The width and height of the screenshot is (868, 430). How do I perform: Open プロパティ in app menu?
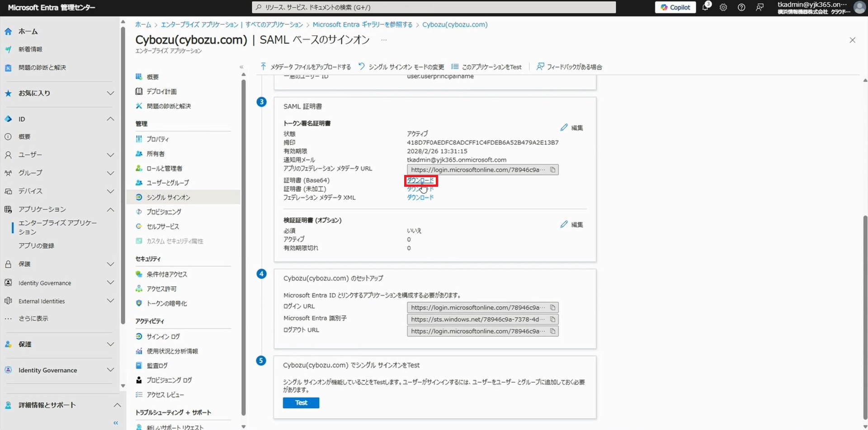pos(157,139)
